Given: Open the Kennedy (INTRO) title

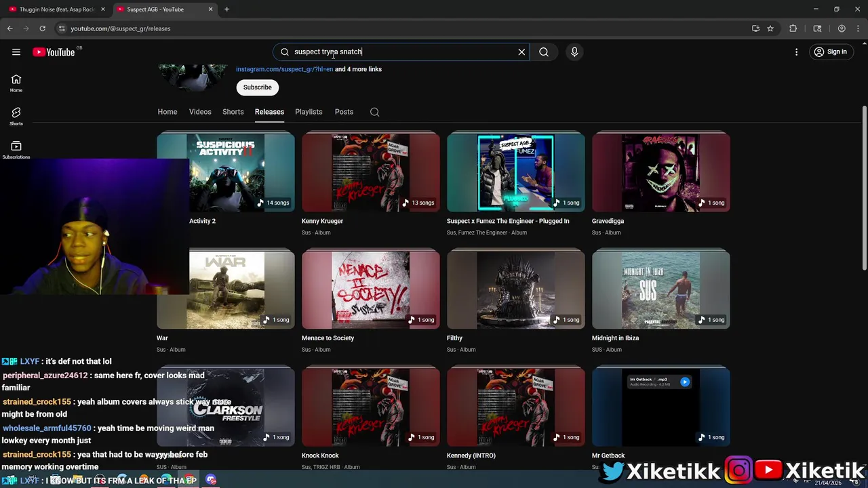Looking at the screenshot, I should [x=471, y=455].
